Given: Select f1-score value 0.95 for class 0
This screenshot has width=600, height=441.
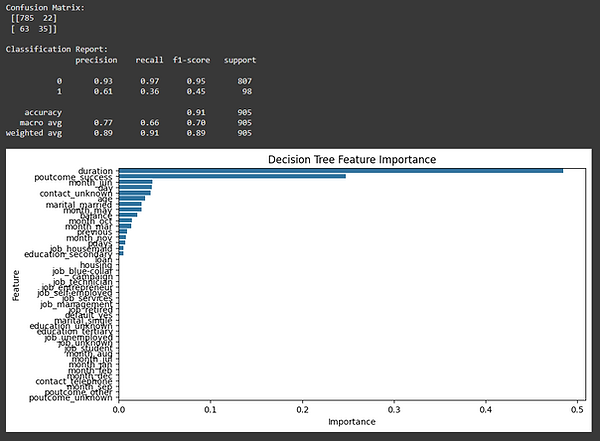Looking at the screenshot, I should click(196, 81).
